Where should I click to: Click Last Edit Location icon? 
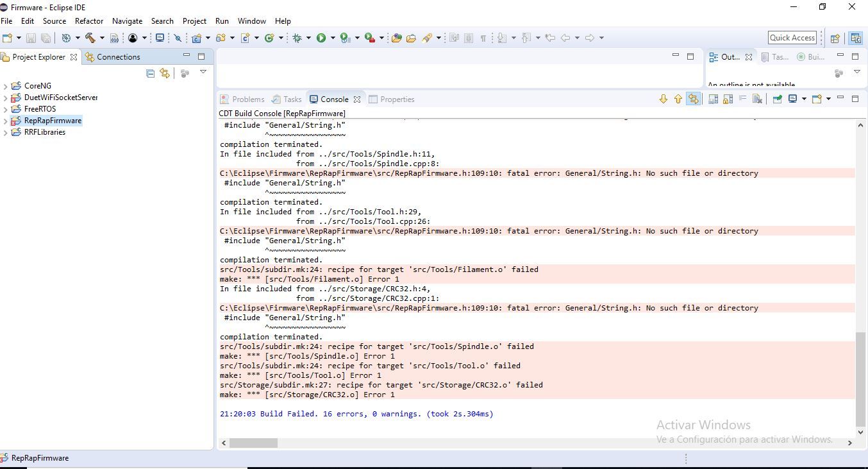[549, 38]
